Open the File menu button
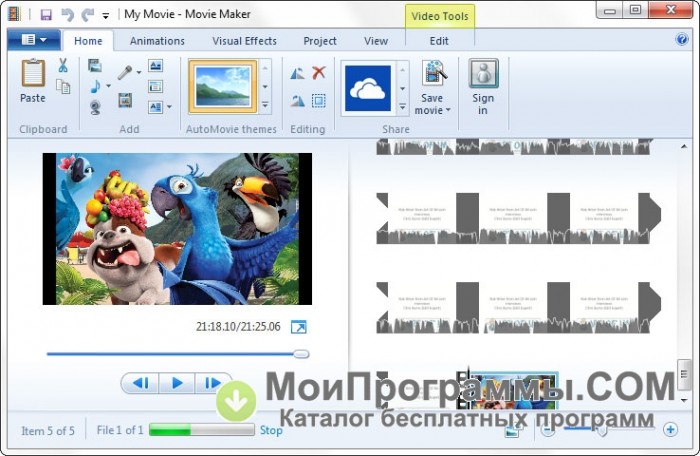The image size is (700, 456). click(x=33, y=40)
